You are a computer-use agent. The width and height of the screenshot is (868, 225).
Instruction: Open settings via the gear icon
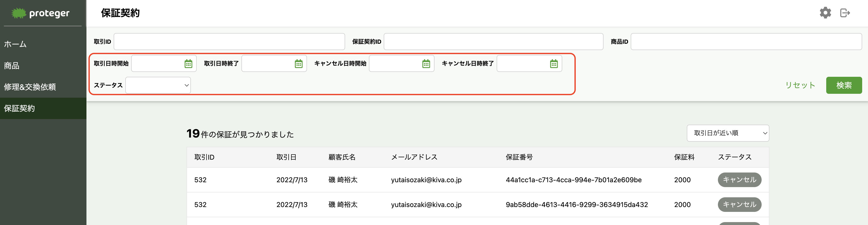(x=825, y=13)
